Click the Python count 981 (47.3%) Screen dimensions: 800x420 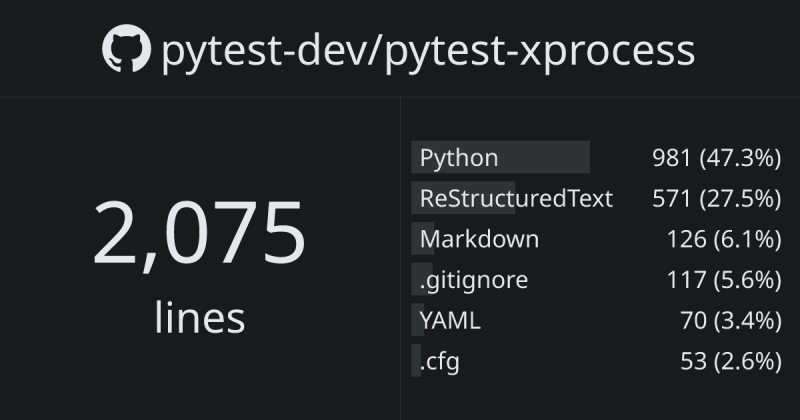click(717, 158)
